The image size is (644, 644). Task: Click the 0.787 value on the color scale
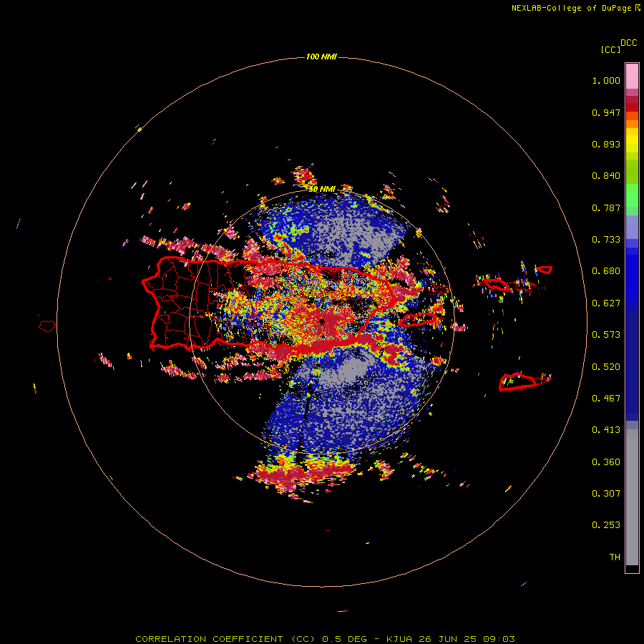pyautogui.click(x=606, y=208)
